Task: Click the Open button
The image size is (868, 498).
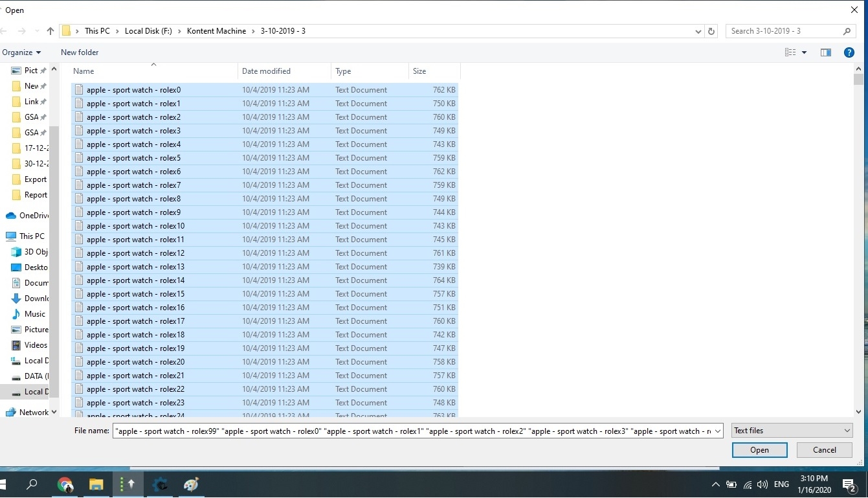Action: click(x=759, y=450)
